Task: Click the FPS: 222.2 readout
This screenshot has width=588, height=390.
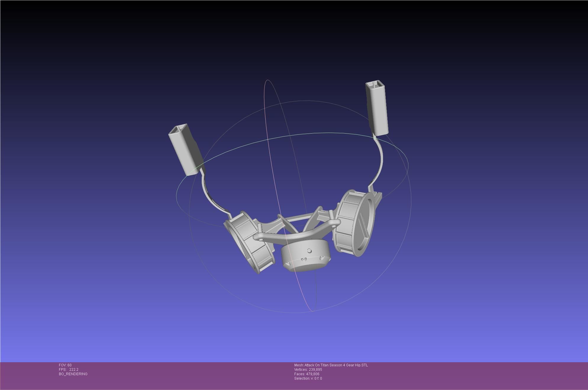Action: click(x=69, y=370)
